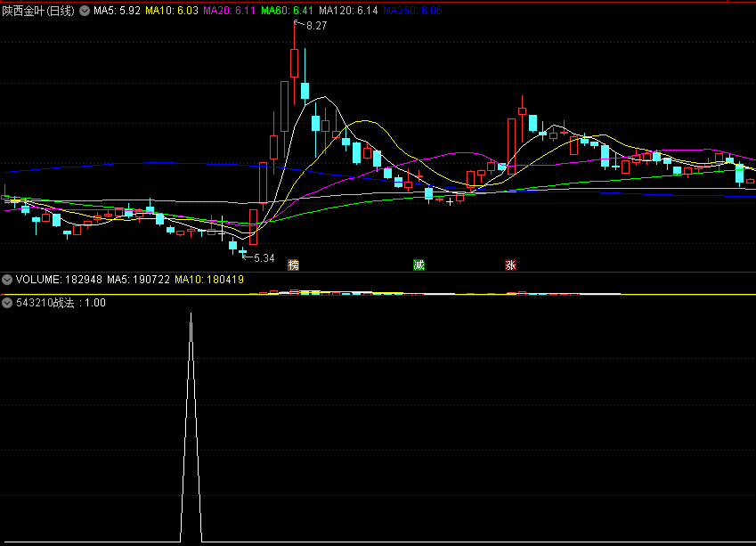Click the MA10: 6.03 label

(172, 11)
